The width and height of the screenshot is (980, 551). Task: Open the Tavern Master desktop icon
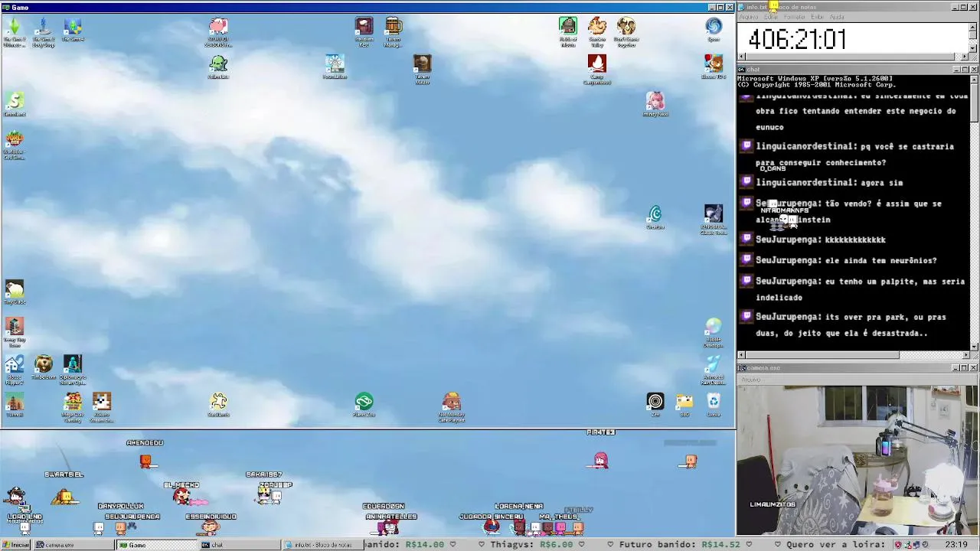point(422,70)
